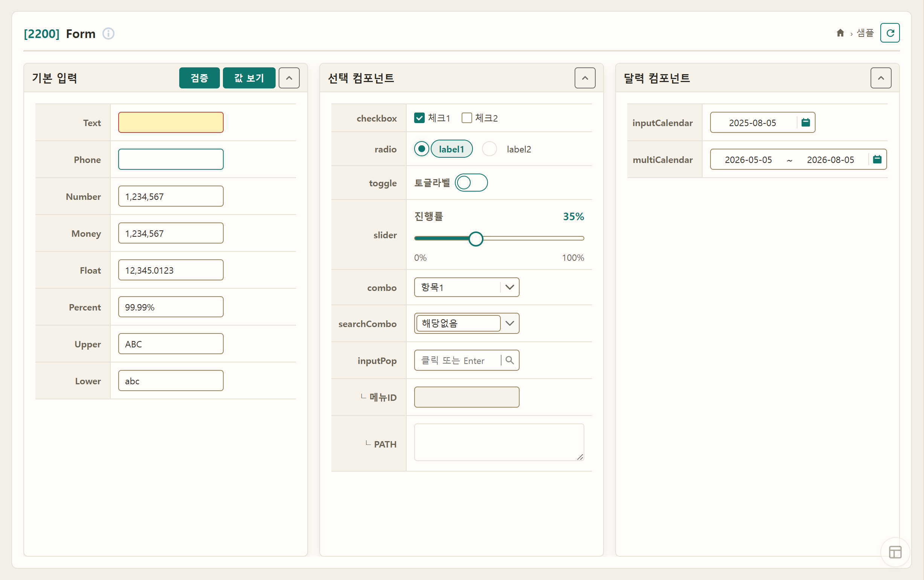Open the layout panel icon at bottom right

coord(895,552)
